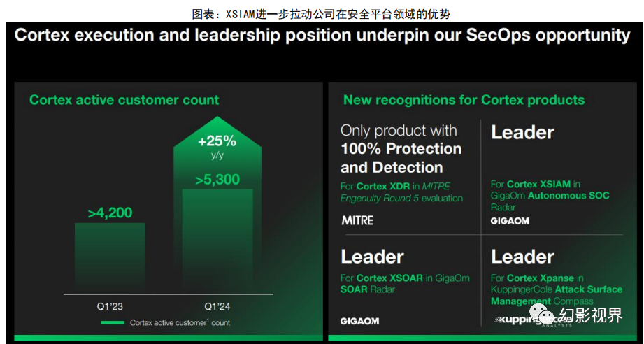Select the Q1'24 bar in chart
Viewport: 644px width, 344px height.
(217, 241)
